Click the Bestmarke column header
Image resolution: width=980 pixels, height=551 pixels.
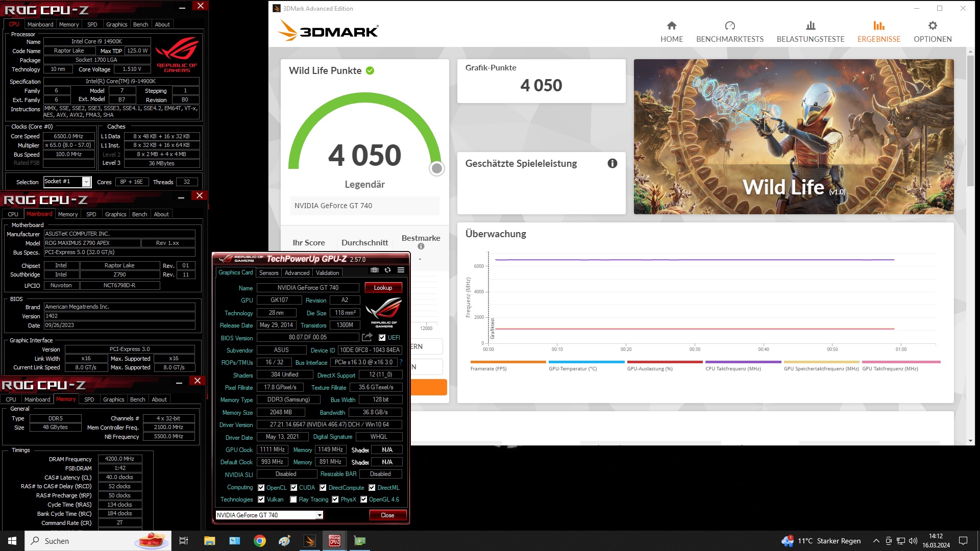click(421, 238)
